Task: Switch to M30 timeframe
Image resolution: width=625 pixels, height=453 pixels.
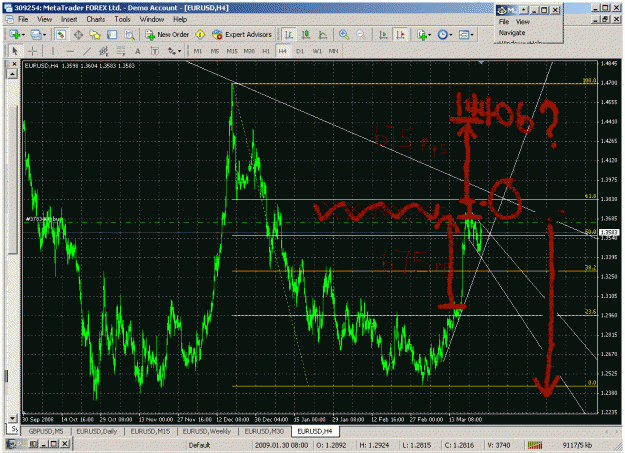Action: 249,51
